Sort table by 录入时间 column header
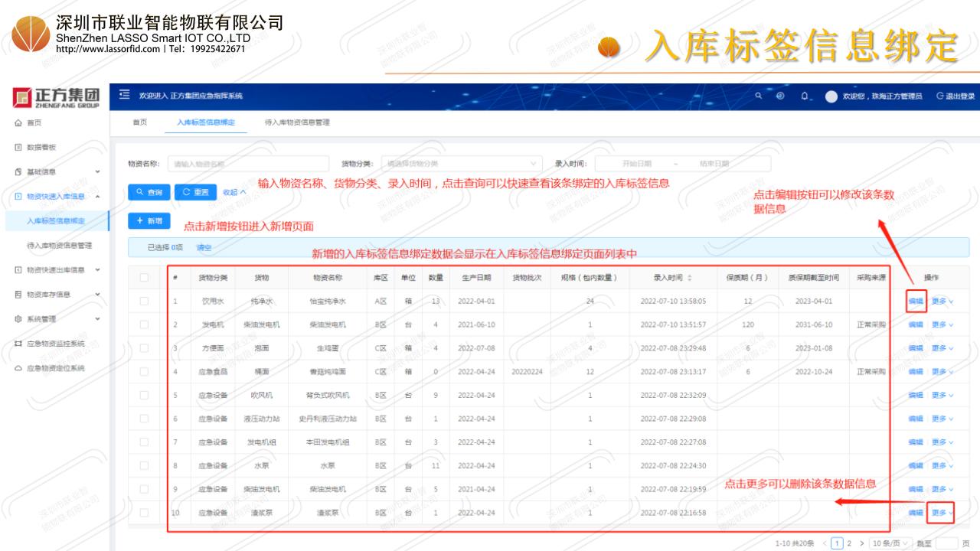980x551 pixels. [x=668, y=277]
